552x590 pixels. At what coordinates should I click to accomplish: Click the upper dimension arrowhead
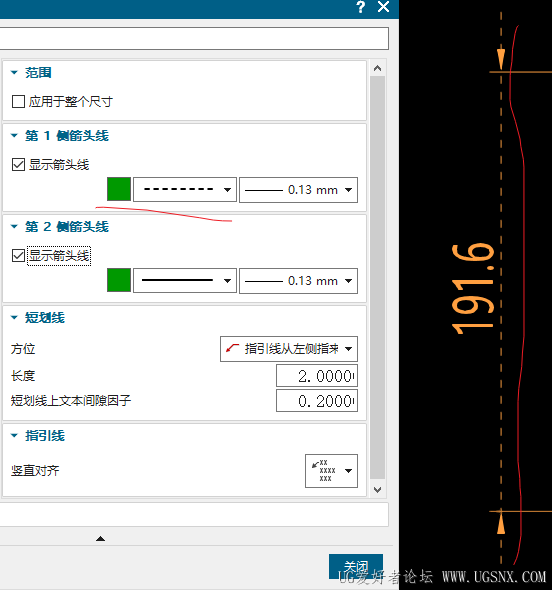point(501,59)
